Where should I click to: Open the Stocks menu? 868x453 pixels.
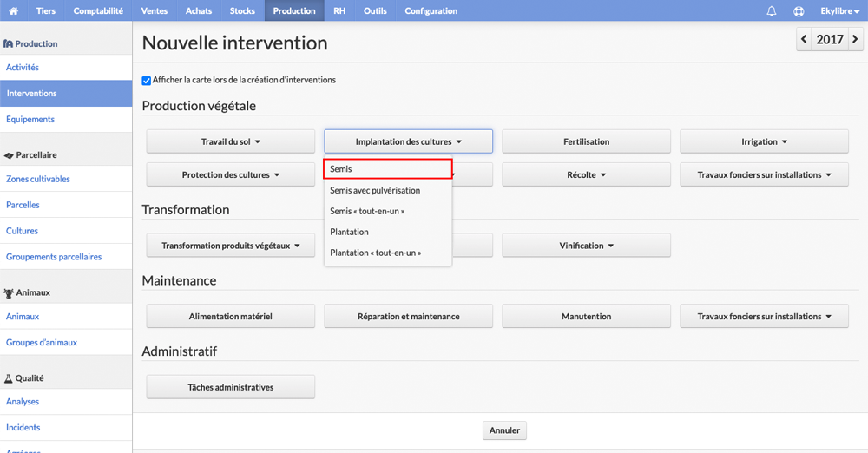click(242, 10)
